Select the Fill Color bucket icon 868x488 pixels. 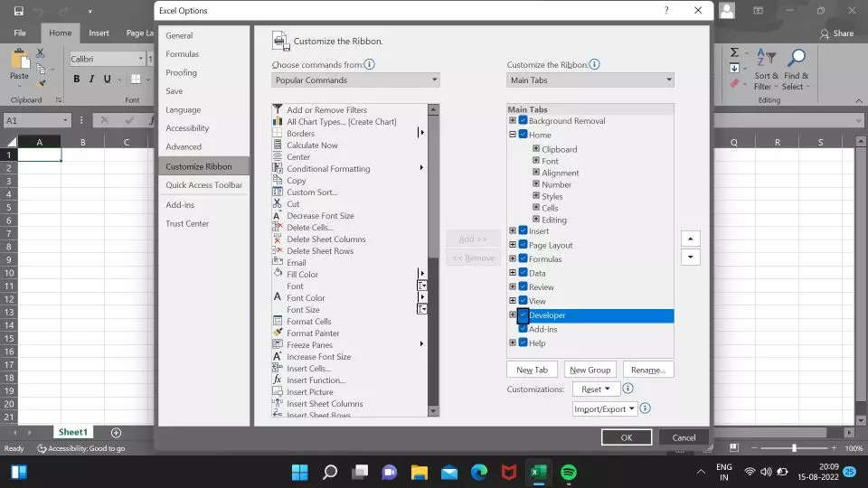point(278,274)
